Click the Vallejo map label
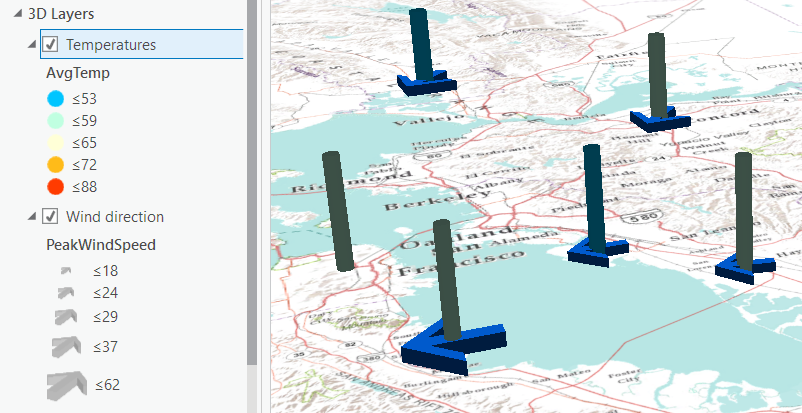 pos(430,120)
